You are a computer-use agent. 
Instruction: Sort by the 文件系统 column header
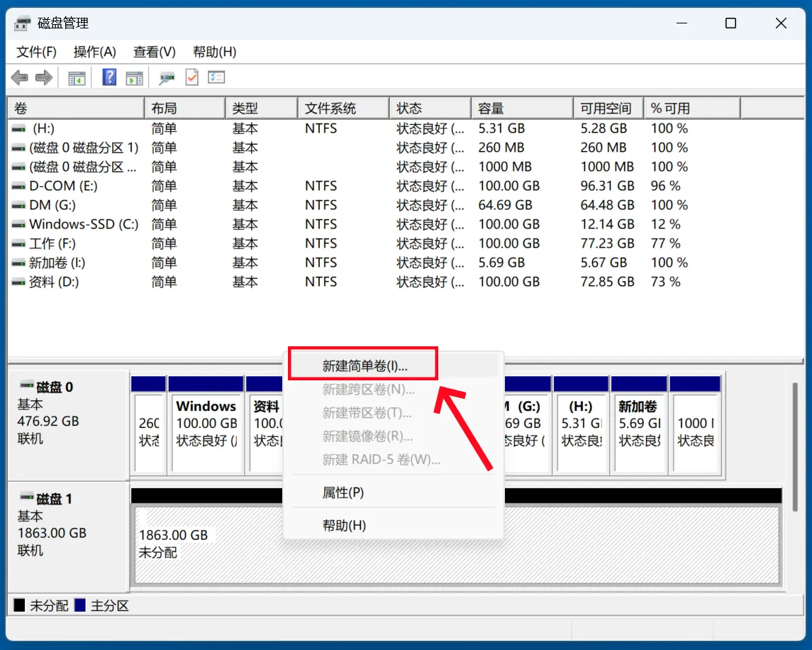343,109
